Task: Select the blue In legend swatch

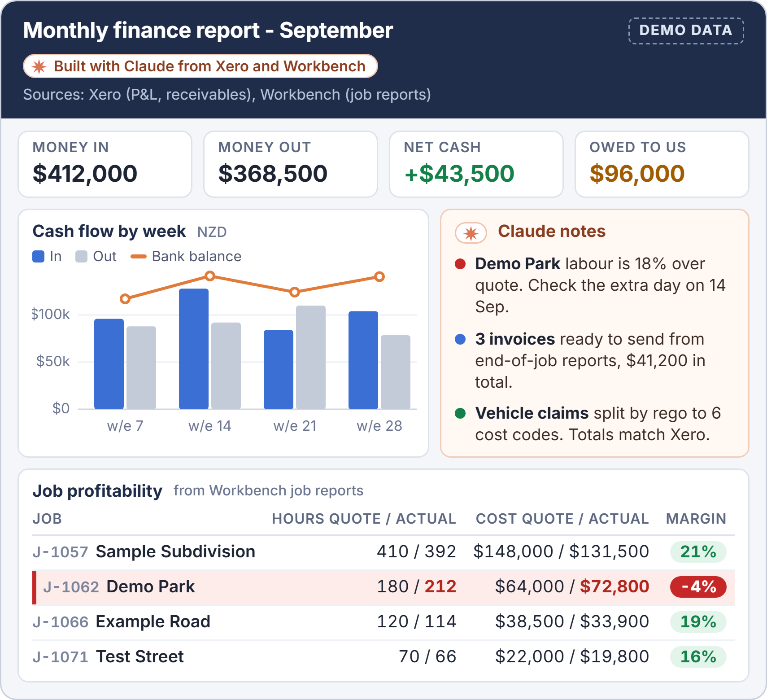Action: 39,257
